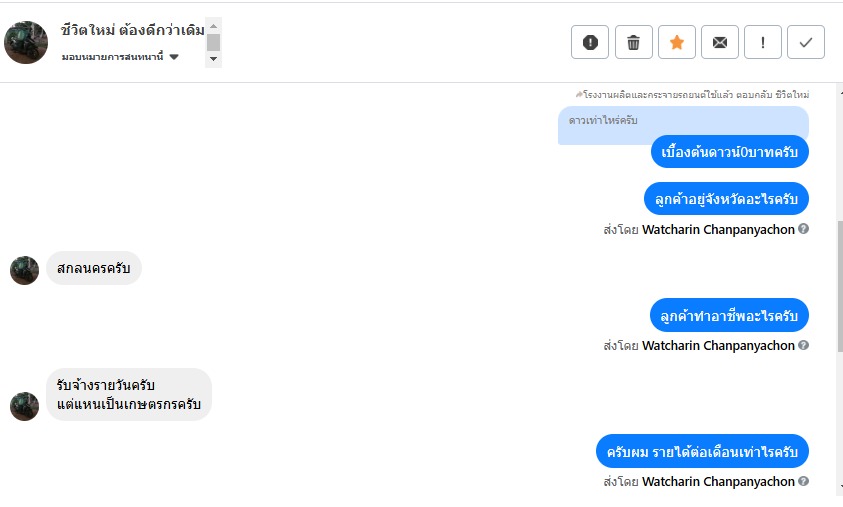Open customer profile picture in header

point(26,42)
